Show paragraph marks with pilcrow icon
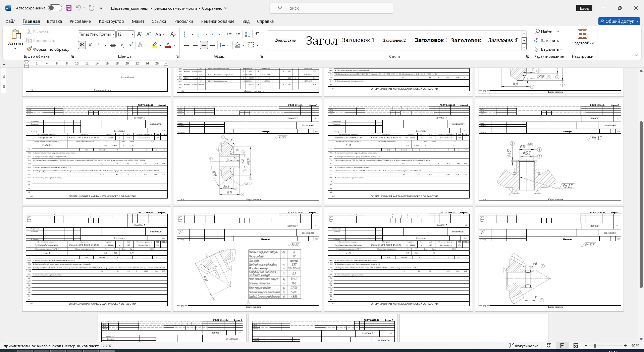 pos(257,34)
